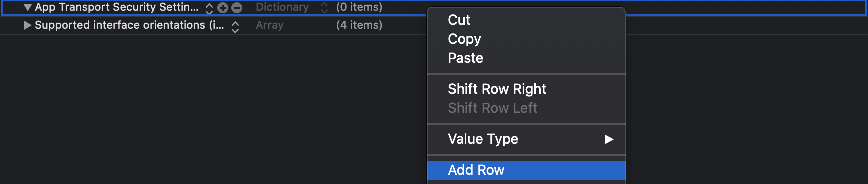Click the (0 items) value cell
Image resolution: width=868 pixels, height=184 pixels.
click(359, 7)
